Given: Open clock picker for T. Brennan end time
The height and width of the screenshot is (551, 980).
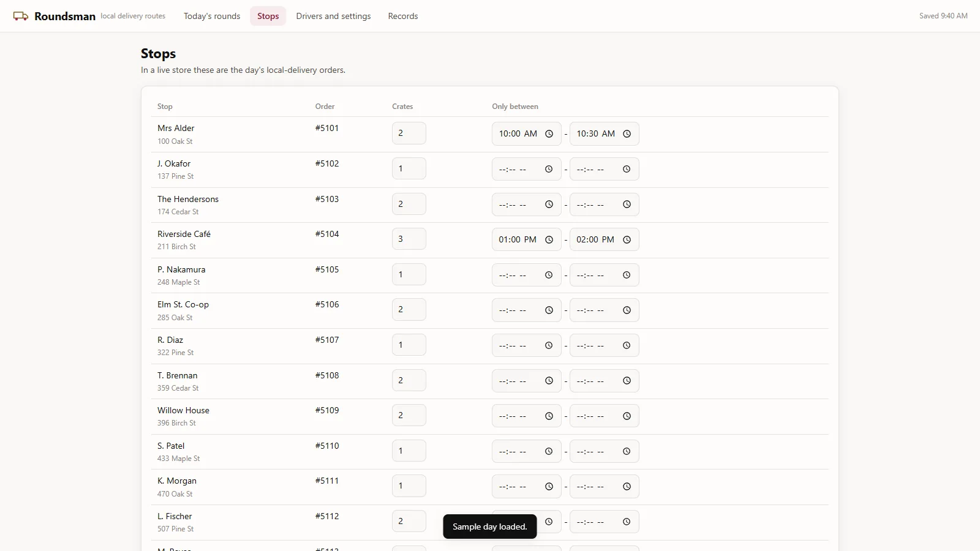Looking at the screenshot, I should [627, 381].
